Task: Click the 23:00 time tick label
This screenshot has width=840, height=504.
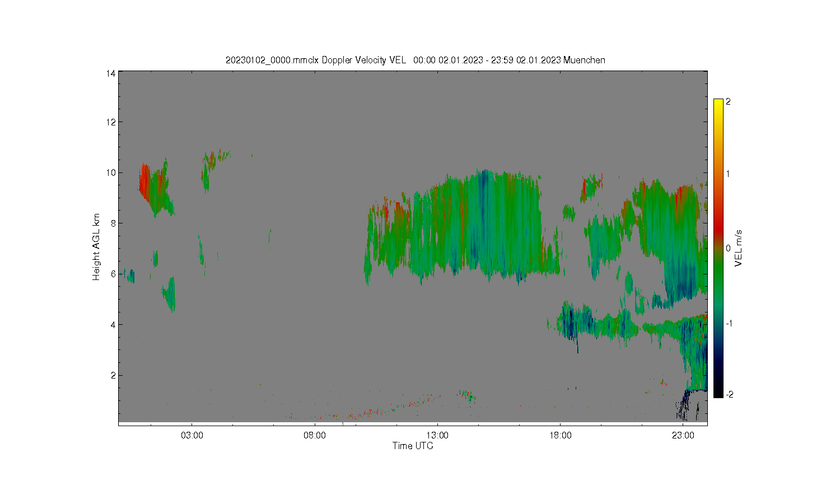Action: (x=683, y=435)
